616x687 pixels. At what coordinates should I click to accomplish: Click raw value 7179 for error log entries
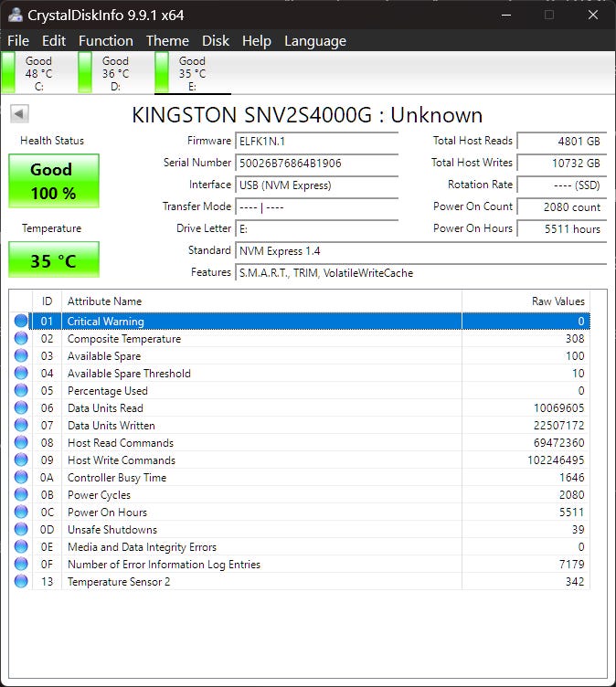tap(571, 564)
